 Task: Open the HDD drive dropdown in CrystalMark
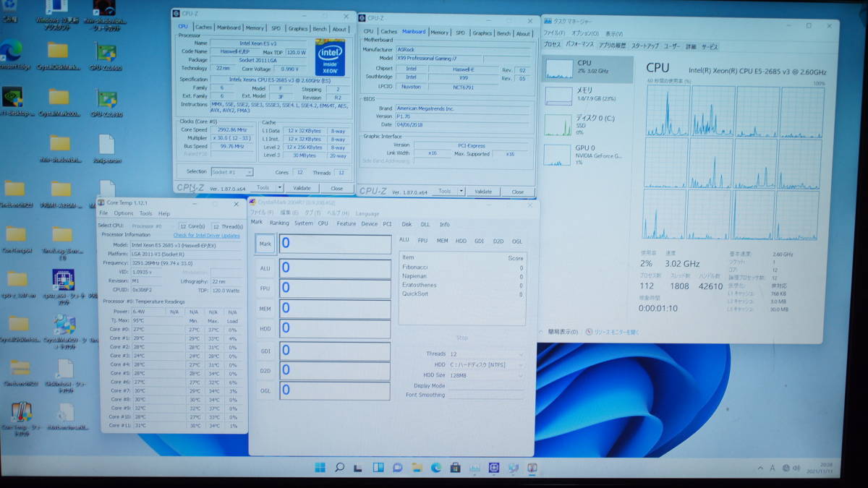click(x=486, y=364)
